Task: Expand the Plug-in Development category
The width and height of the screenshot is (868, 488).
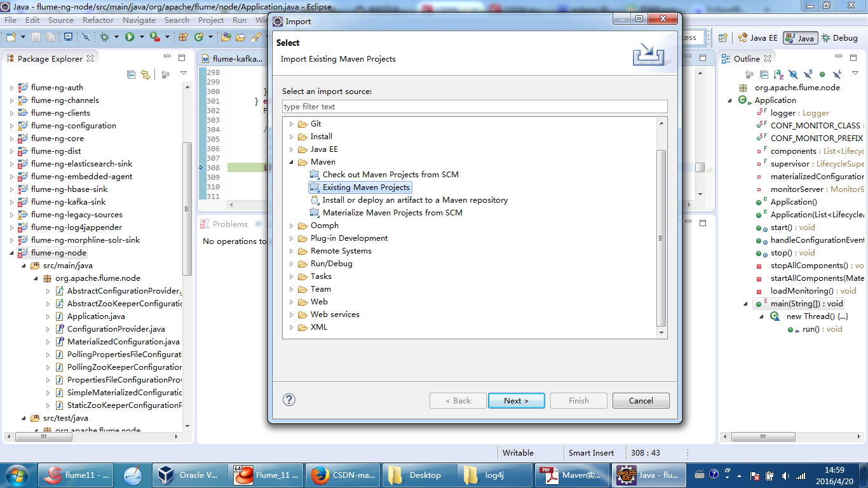Action: pos(292,238)
